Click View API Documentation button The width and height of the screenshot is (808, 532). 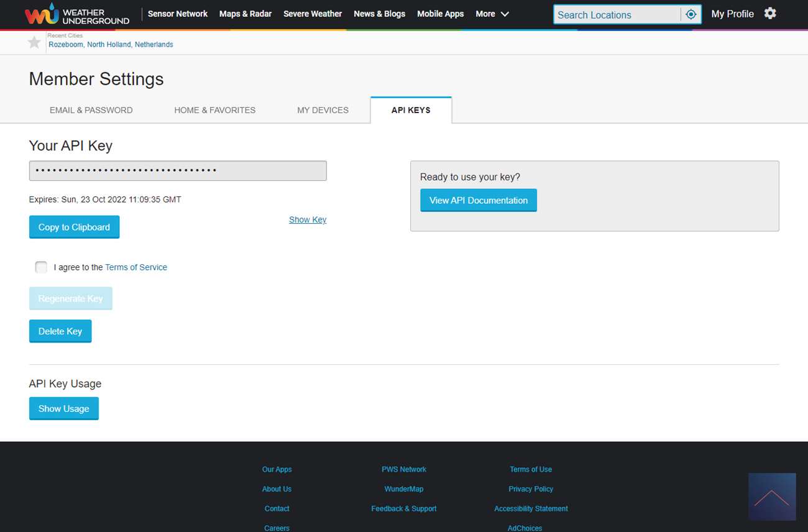point(478,200)
